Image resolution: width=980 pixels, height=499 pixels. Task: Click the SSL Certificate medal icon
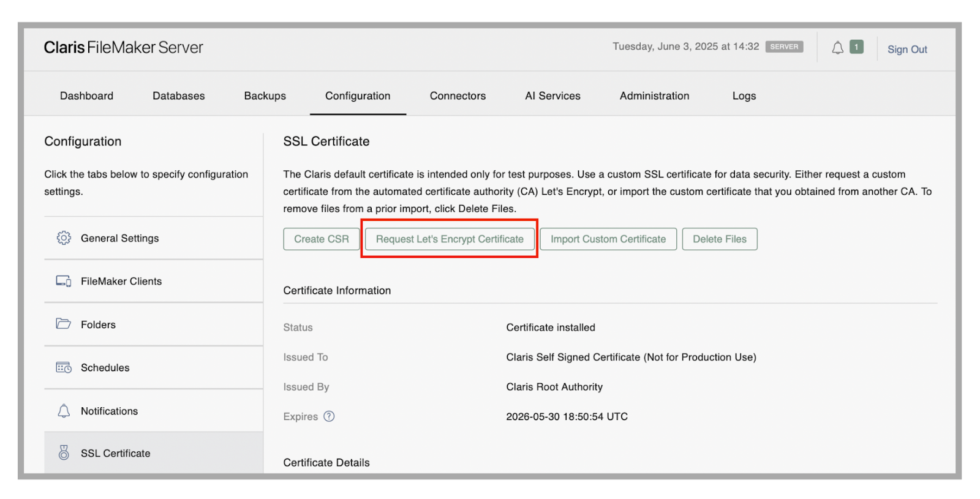point(64,453)
